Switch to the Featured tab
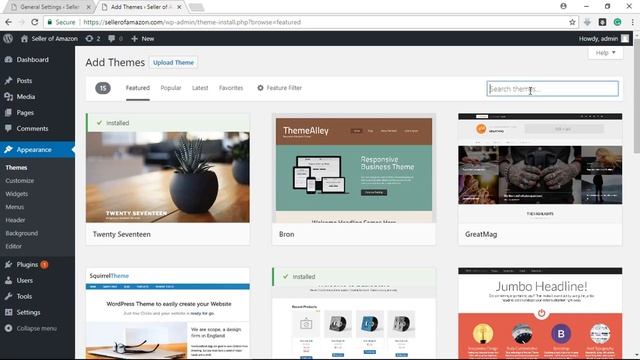Screen dimensions: 640x360 138,88
